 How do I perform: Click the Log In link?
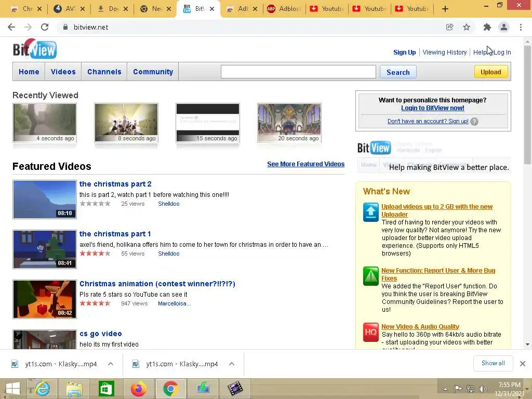(502, 52)
